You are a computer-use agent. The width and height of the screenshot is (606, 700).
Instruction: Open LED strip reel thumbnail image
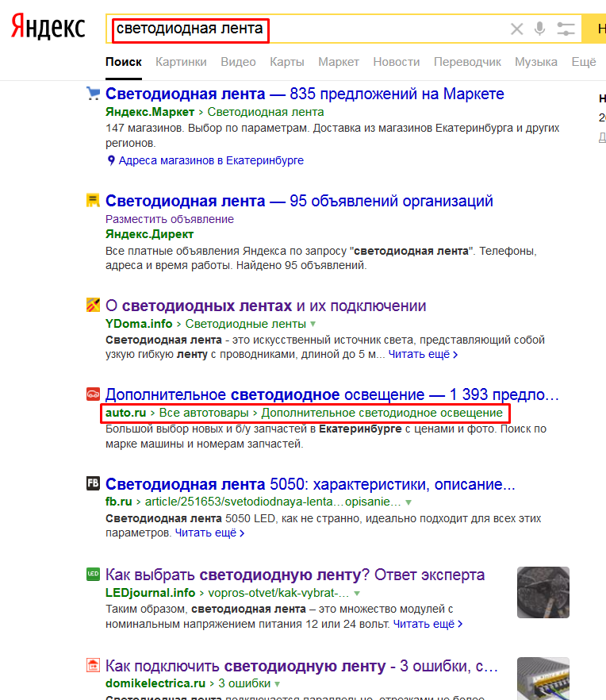(543, 592)
